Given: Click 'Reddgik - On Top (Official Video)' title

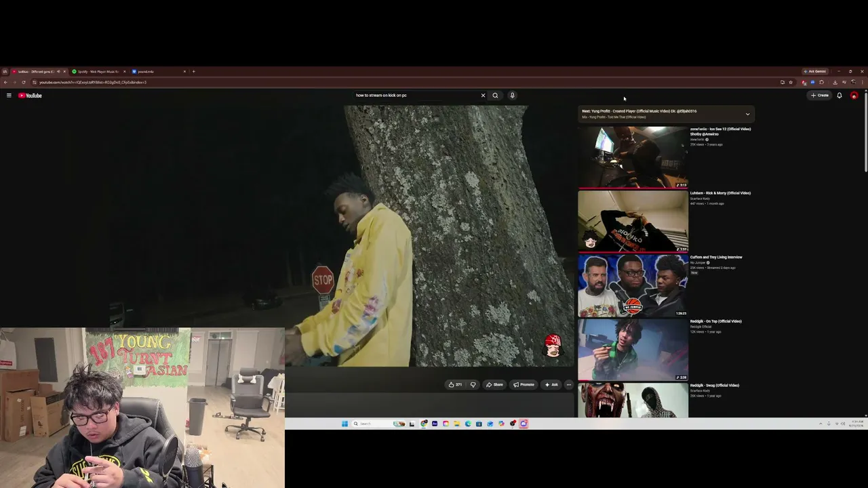Looking at the screenshot, I should tap(716, 321).
